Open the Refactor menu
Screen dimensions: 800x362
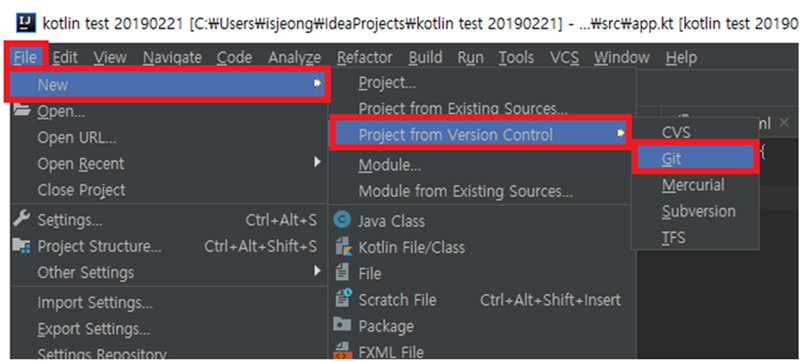coord(365,58)
